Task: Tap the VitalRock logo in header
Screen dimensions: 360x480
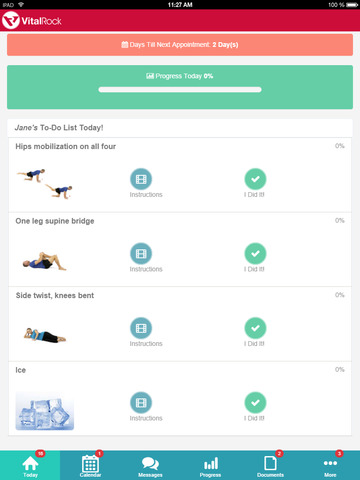Action: point(32,21)
